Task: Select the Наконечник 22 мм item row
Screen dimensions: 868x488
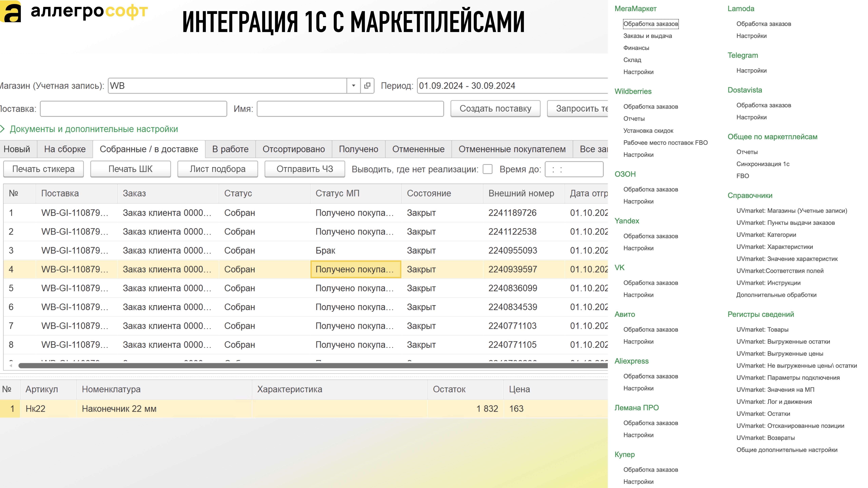Action: click(x=304, y=409)
